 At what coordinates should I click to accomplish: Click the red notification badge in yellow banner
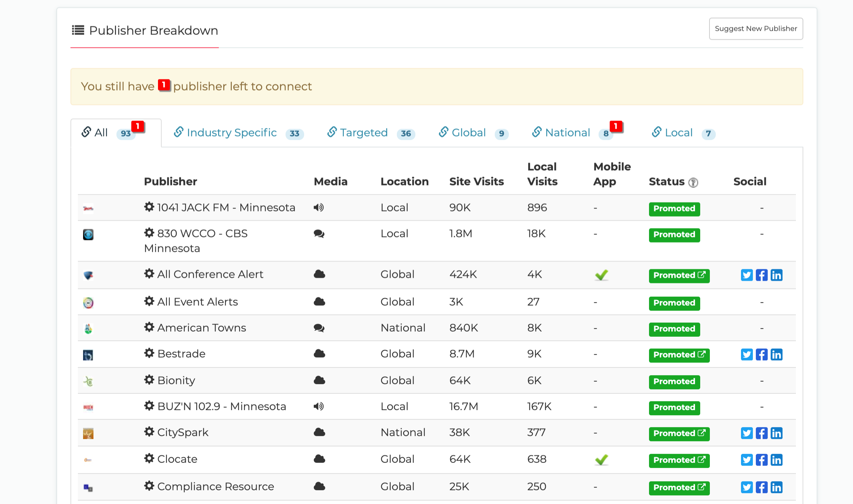pyautogui.click(x=164, y=85)
